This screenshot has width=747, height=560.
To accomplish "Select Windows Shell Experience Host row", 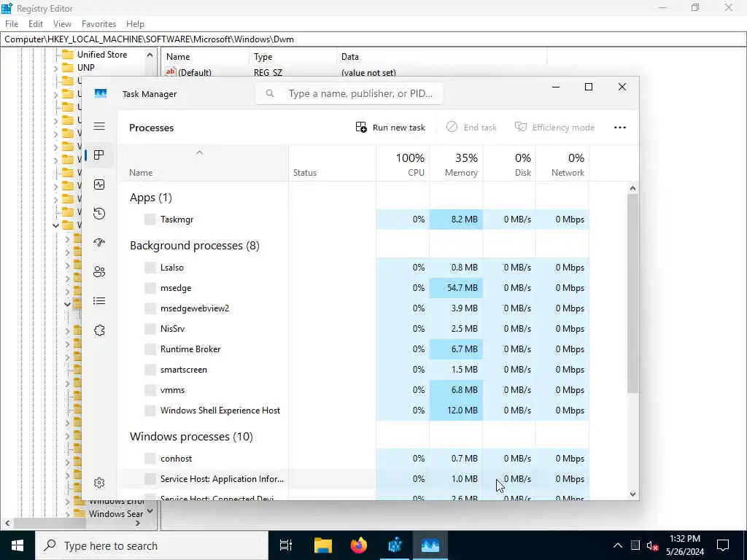I will 354,410.
